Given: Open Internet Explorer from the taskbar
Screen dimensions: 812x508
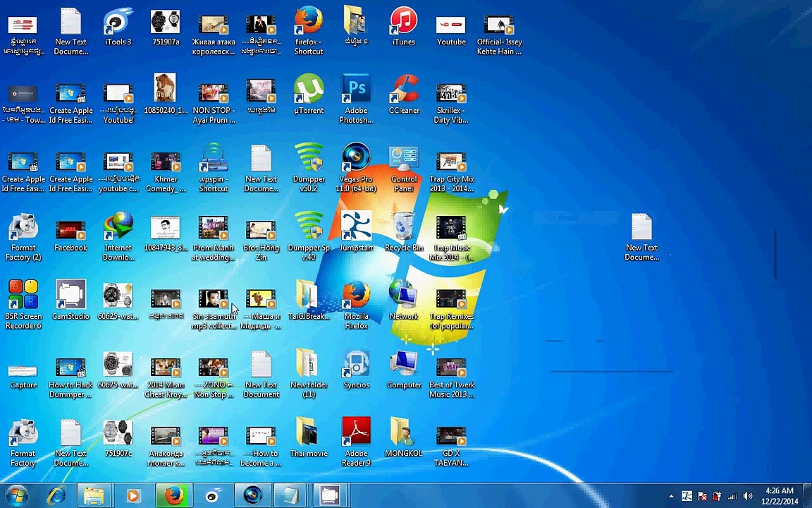Looking at the screenshot, I should click(x=56, y=495).
